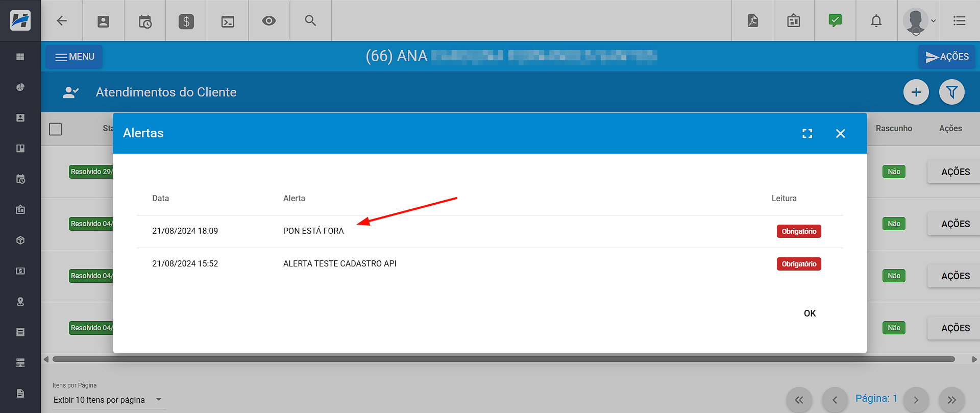
Task: Click the scrollbar right arrow
Action: pyautogui.click(x=974, y=359)
